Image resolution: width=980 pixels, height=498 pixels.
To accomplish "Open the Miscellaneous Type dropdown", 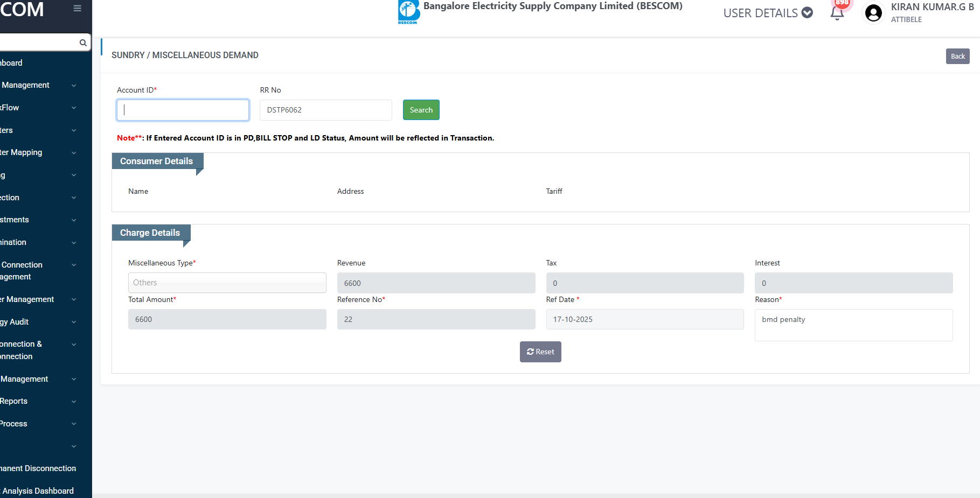I will (227, 283).
